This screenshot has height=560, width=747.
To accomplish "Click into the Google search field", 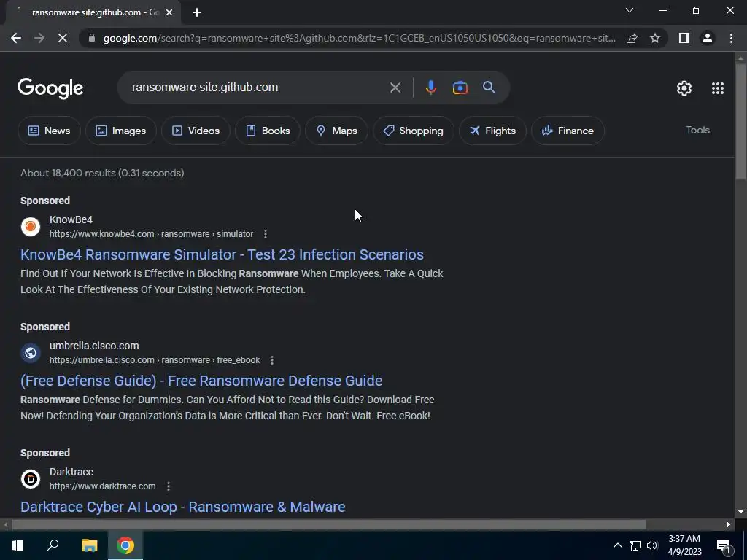I will (x=258, y=87).
